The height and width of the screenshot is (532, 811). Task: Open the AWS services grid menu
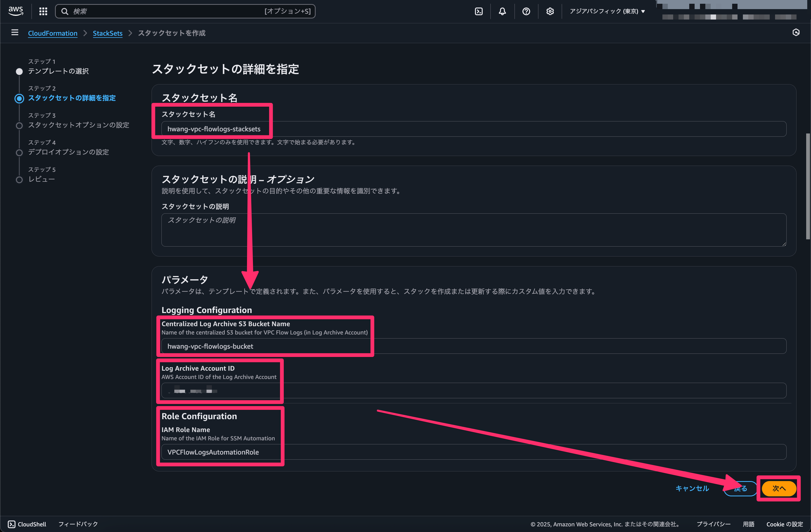coord(43,11)
